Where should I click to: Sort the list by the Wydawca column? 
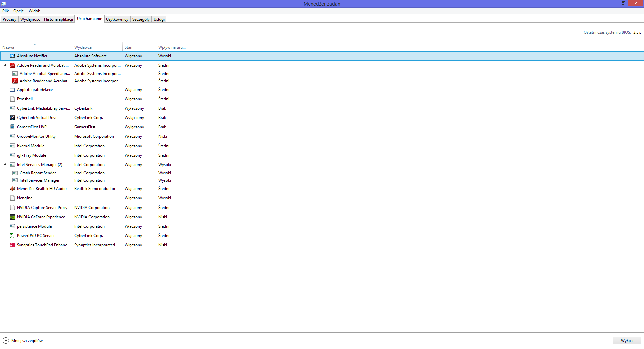[x=97, y=47]
